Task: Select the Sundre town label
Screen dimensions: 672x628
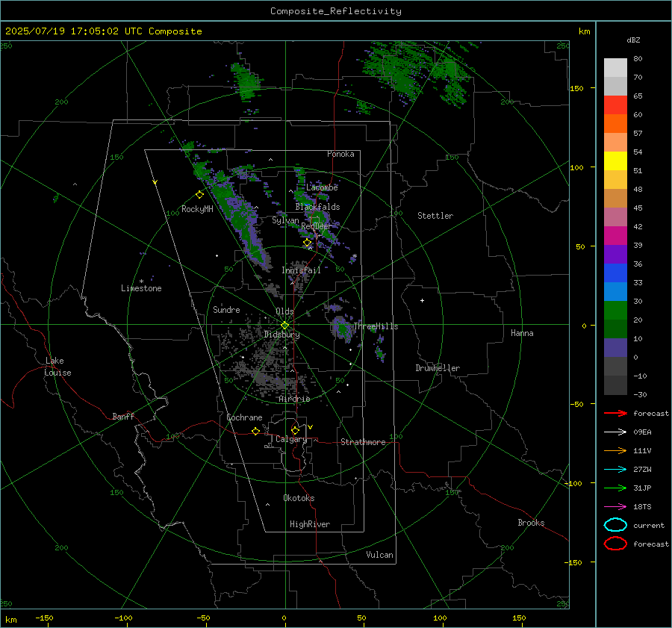Action: 226,310
